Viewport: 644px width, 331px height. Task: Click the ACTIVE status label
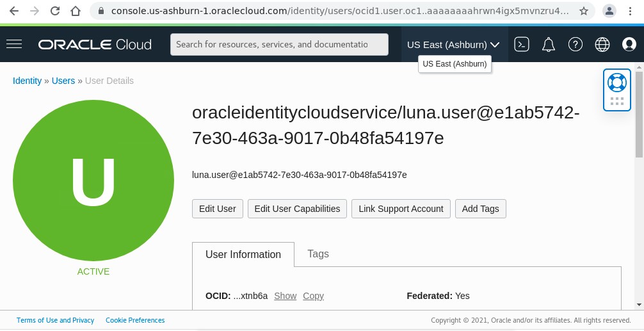pos(93,271)
